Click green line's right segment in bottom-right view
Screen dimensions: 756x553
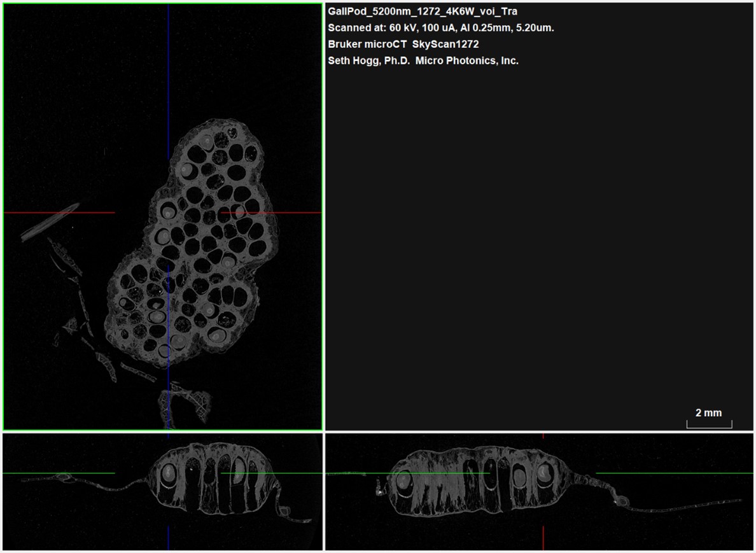675,473
